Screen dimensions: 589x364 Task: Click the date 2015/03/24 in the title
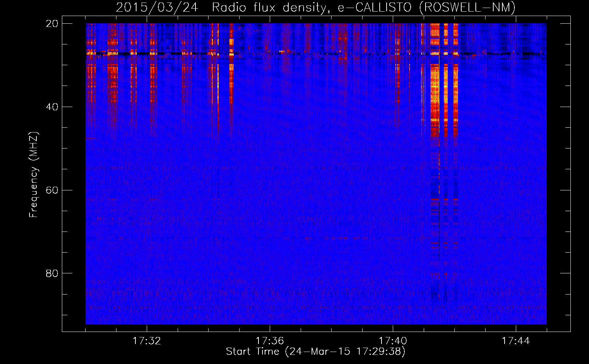[157, 8]
